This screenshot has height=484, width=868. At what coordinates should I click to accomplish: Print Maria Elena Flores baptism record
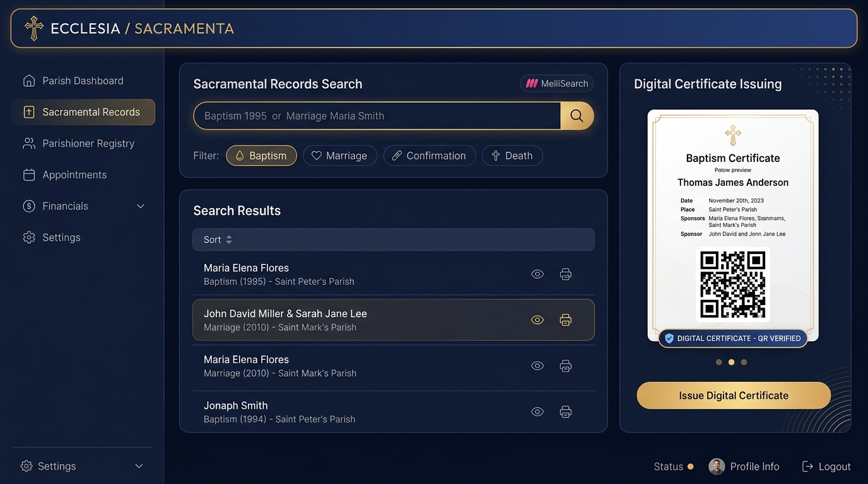(566, 274)
